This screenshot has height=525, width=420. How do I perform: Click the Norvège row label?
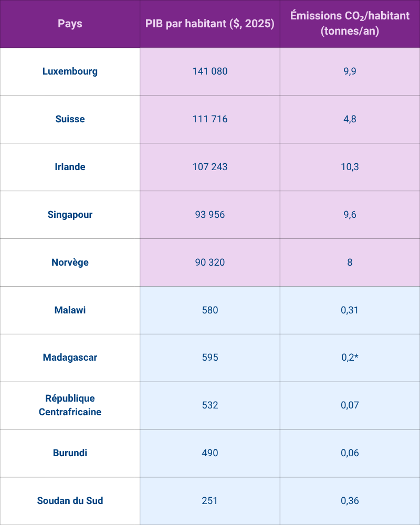70,262
